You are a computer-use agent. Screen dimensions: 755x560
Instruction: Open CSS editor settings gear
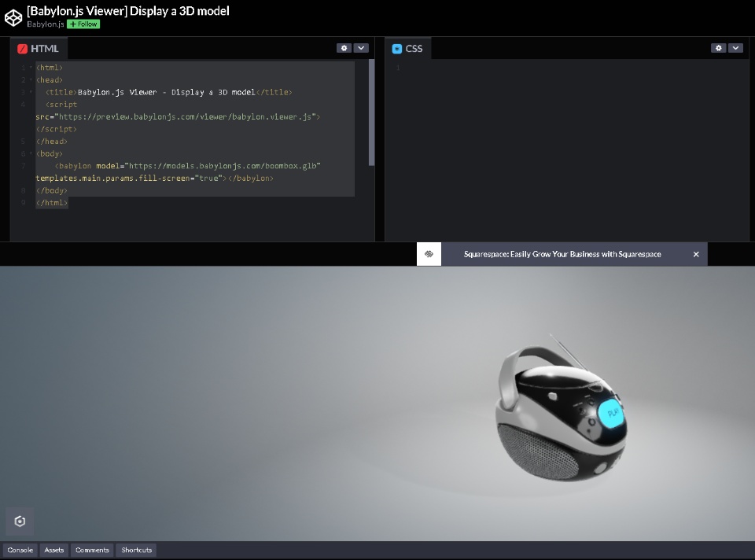[718, 48]
